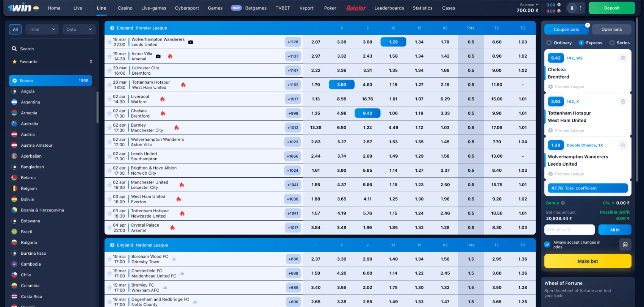
Task: Switch to the Coupon bets tab
Action: point(566,29)
